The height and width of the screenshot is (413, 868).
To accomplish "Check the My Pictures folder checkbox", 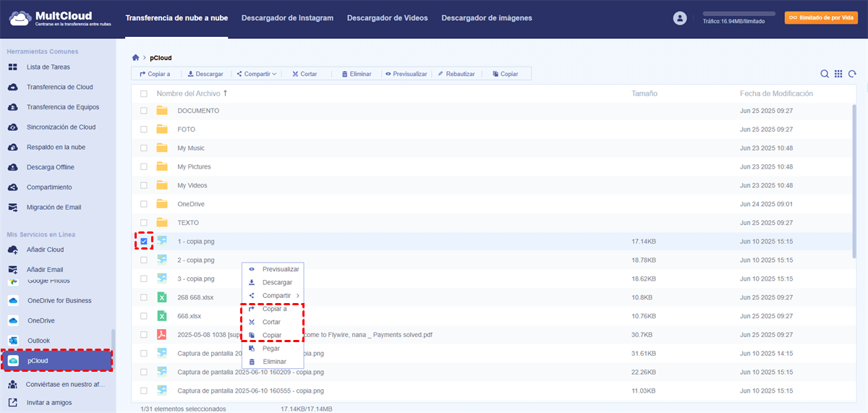I will click(x=144, y=167).
